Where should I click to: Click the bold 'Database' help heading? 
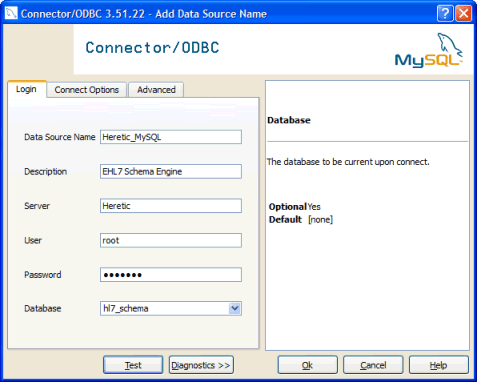(x=289, y=120)
